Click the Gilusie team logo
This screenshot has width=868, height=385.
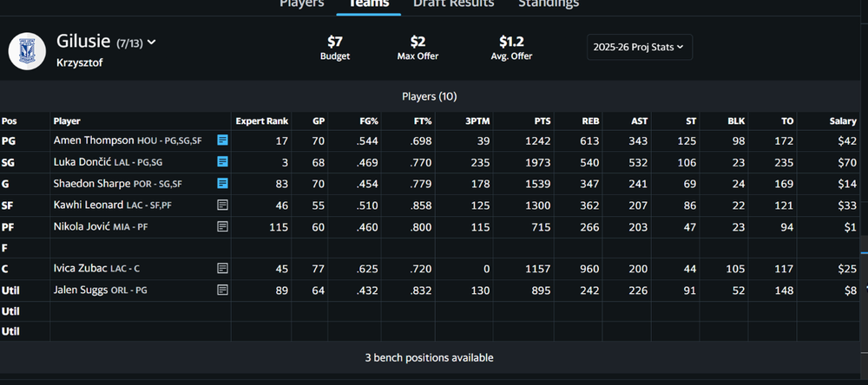click(27, 51)
